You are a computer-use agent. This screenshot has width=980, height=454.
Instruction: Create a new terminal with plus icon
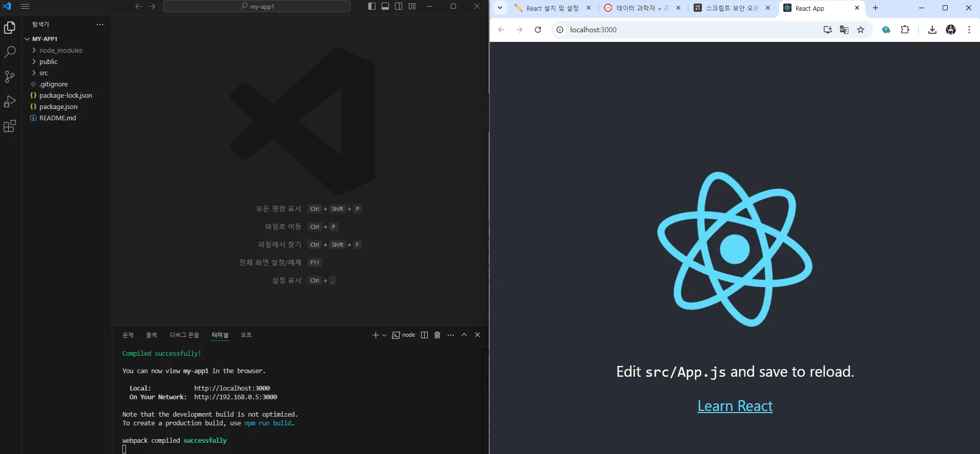376,335
